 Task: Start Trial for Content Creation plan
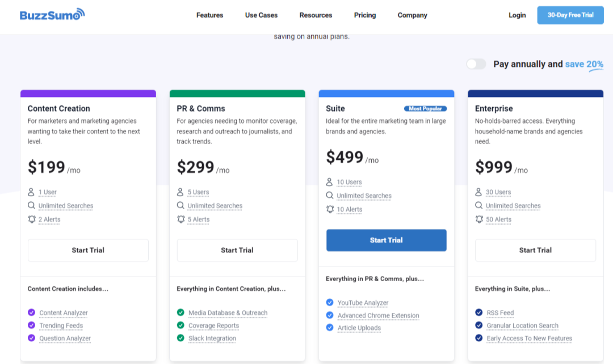(88, 251)
